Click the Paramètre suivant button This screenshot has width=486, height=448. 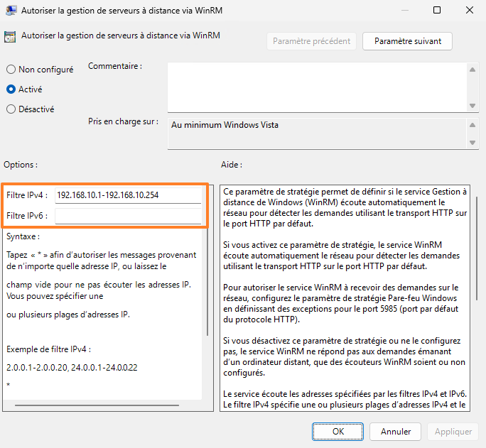pyautogui.click(x=407, y=41)
